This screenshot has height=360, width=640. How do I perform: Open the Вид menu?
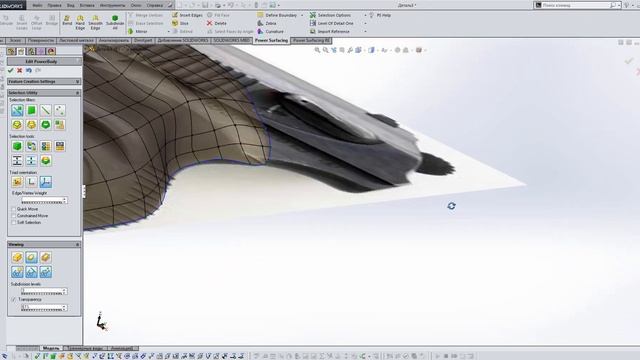(71, 5)
